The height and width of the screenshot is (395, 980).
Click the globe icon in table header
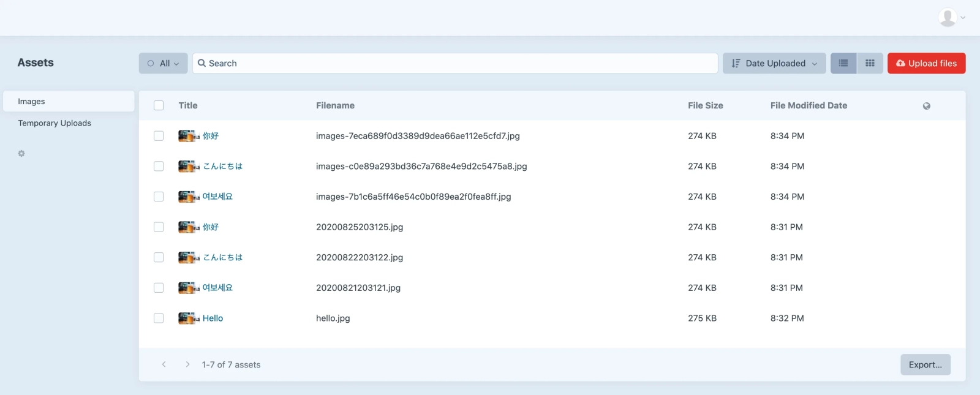[926, 106]
